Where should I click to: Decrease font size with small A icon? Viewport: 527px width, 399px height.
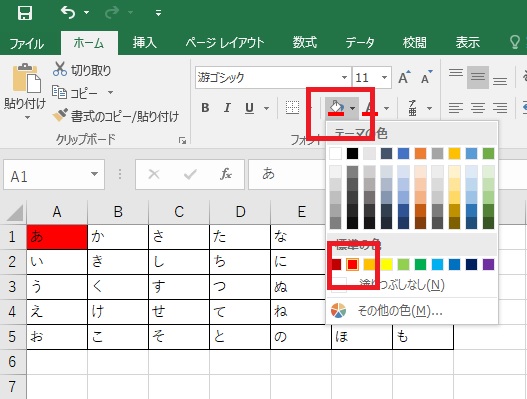[x=427, y=77]
